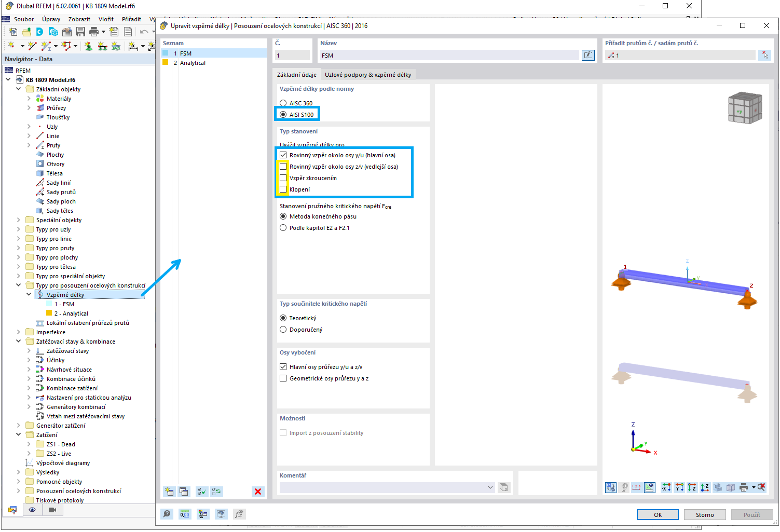Select AISI S100 standard radio button
The image size is (780, 532).
click(x=283, y=113)
